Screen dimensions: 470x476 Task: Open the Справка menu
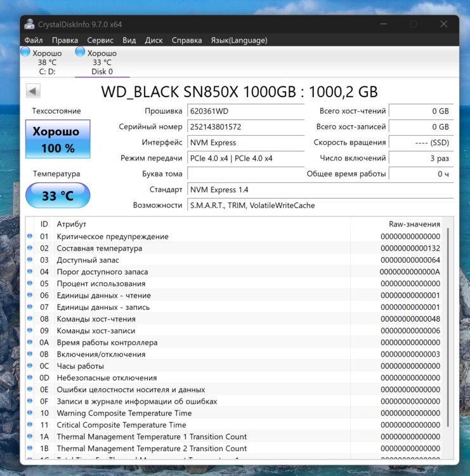click(186, 40)
